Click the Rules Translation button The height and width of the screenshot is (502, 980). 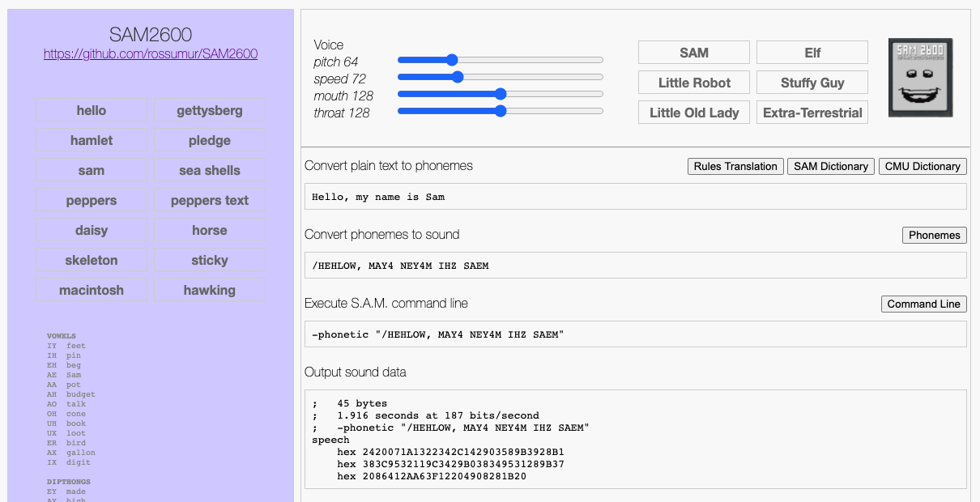735,166
